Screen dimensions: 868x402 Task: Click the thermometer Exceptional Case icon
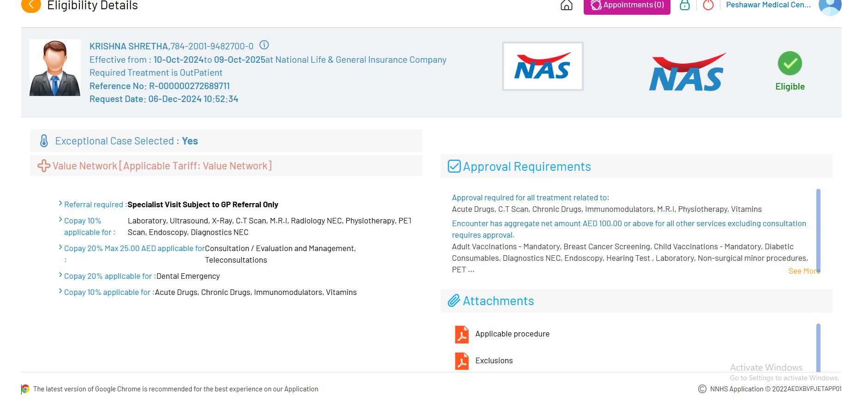44,141
